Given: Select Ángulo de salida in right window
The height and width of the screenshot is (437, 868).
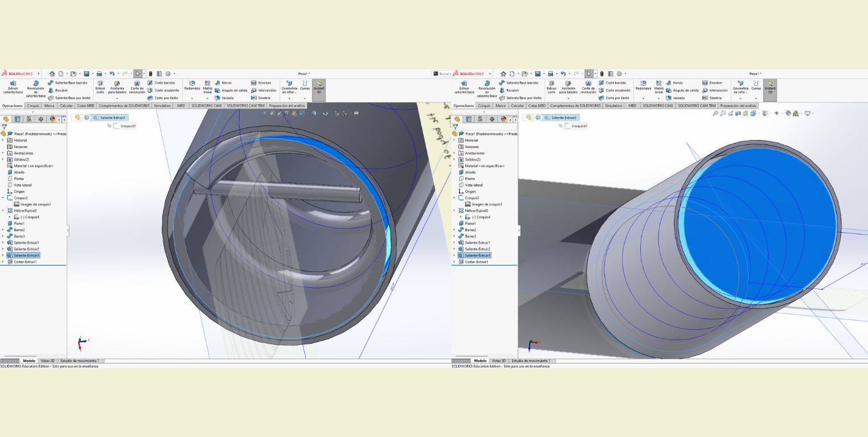Looking at the screenshot, I should click(682, 90).
